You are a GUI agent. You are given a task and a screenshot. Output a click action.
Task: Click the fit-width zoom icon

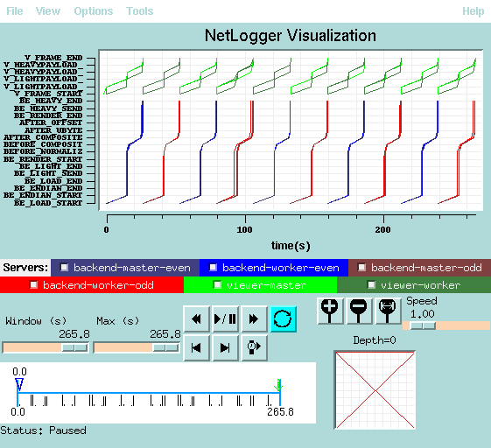pos(388,311)
